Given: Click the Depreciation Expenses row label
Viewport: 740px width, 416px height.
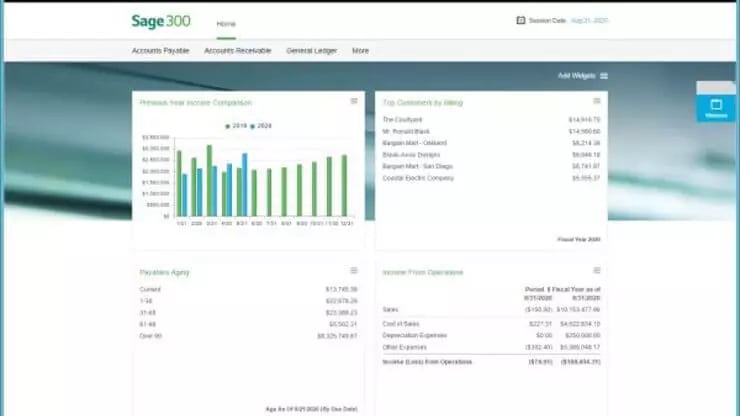Looking at the screenshot, I should coord(414,335).
